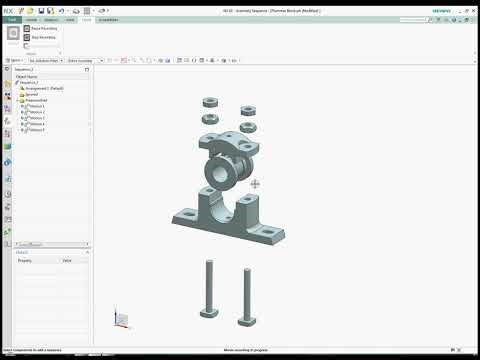Click the large Record Motion camera icon

click(13, 33)
